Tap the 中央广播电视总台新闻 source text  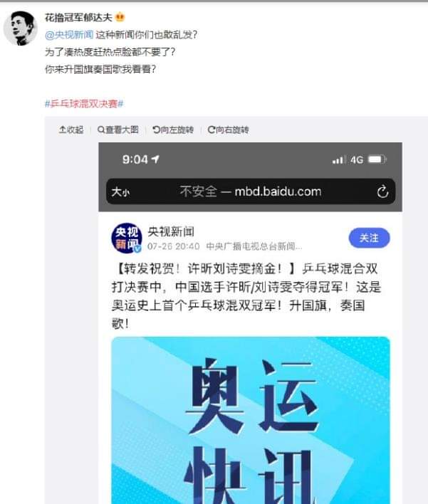pos(254,246)
